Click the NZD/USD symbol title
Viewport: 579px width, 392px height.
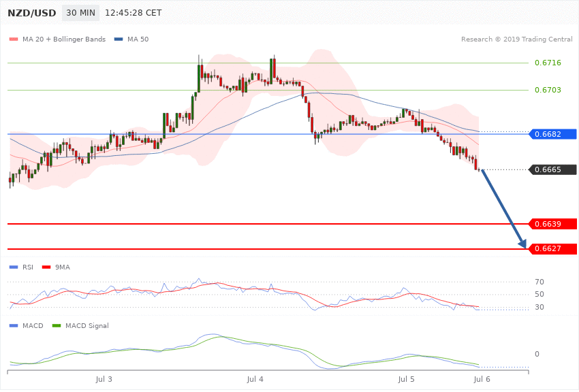click(x=32, y=13)
